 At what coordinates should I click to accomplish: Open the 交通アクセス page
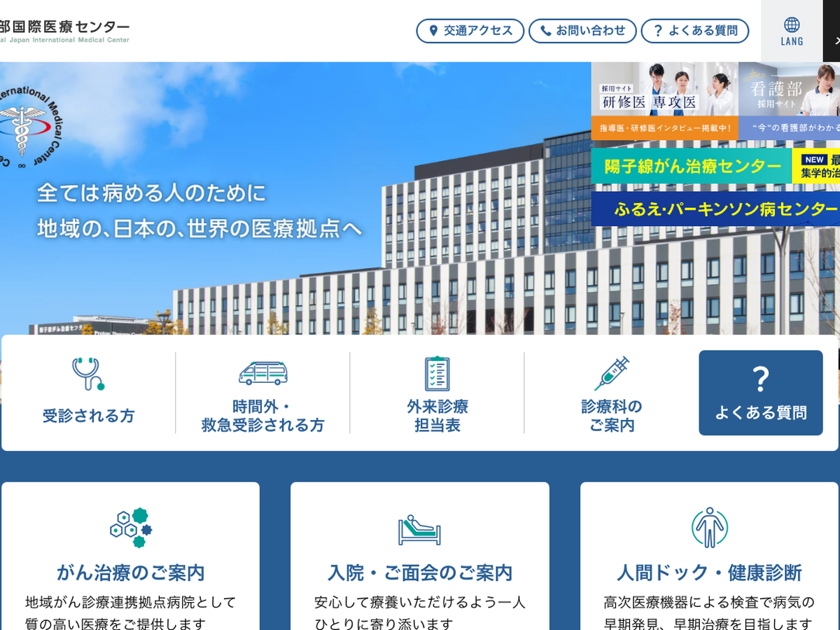470,31
